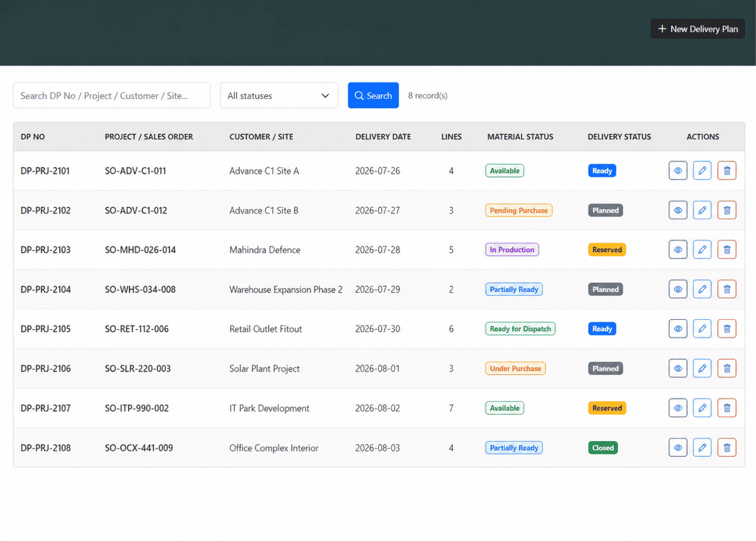This screenshot has width=756, height=541.
Task: Delete delivery plan DP-PRJ-2108 trash icon
Action: point(727,448)
